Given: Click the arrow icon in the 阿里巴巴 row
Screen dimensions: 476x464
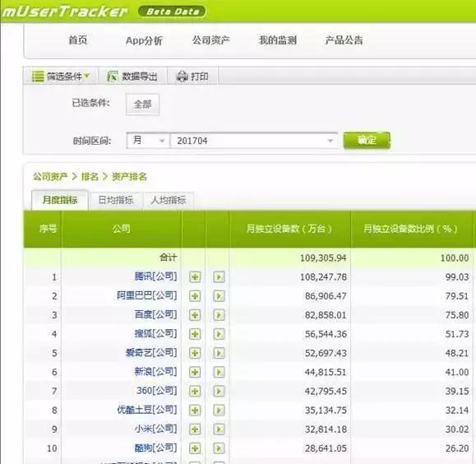Looking at the screenshot, I should pos(219,296).
